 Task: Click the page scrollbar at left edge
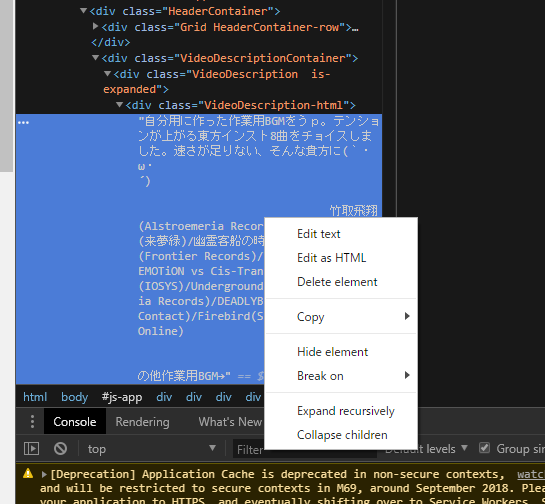tap(7, 86)
